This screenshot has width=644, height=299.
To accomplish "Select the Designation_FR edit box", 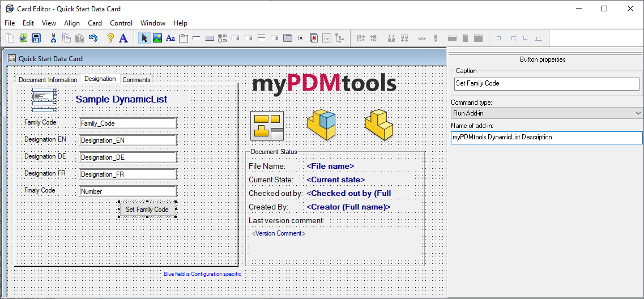I will coord(127,174).
